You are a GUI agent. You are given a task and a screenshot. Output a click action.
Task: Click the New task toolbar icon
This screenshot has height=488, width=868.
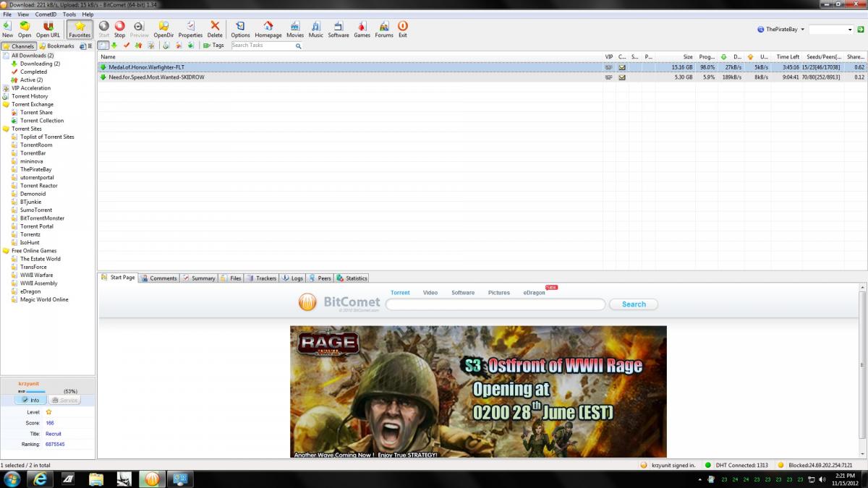click(x=7, y=29)
